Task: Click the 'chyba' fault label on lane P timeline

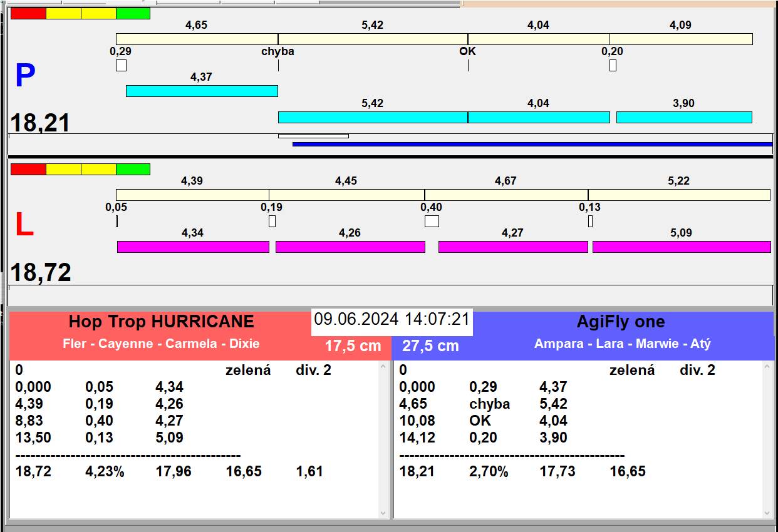Action: [277, 51]
